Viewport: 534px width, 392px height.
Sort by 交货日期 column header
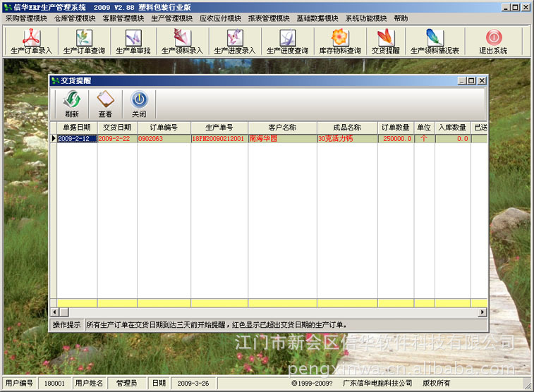coord(116,128)
